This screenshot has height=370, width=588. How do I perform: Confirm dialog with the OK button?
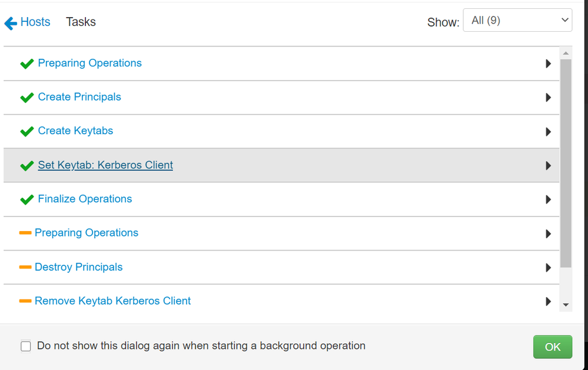tap(553, 346)
